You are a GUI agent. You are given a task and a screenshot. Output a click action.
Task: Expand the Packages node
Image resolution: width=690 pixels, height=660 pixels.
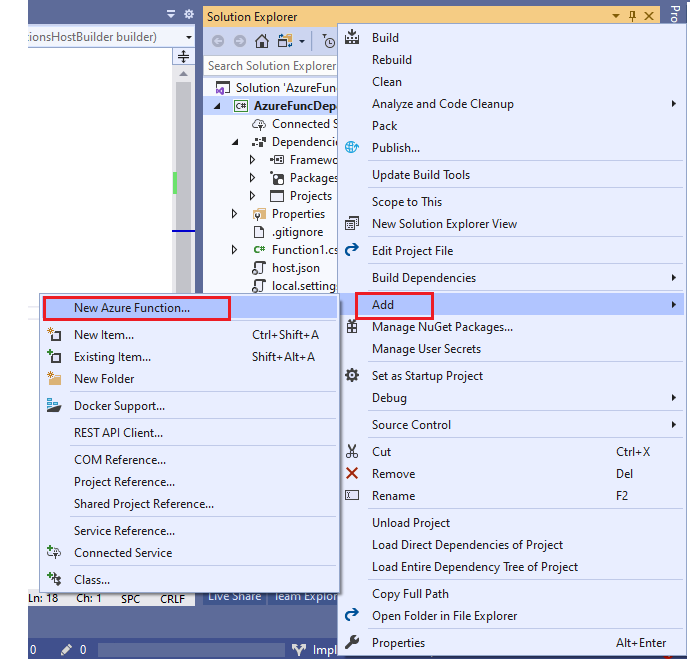[x=253, y=177]
